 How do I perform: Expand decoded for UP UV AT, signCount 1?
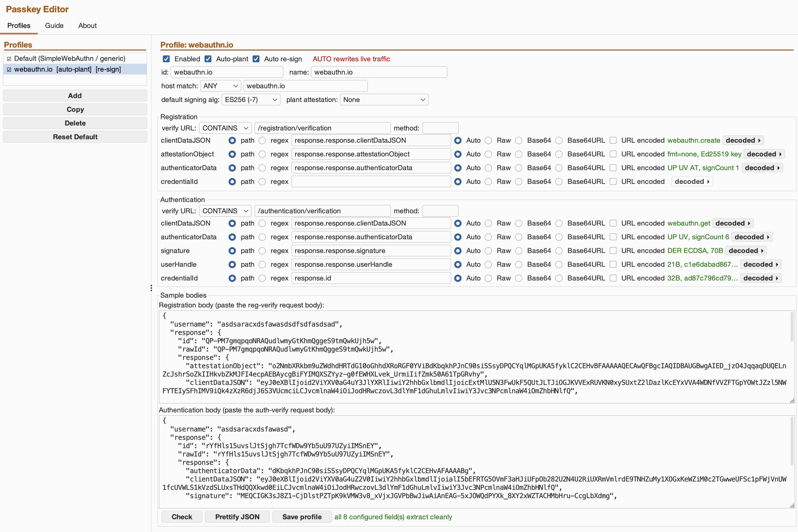point(762,168)
